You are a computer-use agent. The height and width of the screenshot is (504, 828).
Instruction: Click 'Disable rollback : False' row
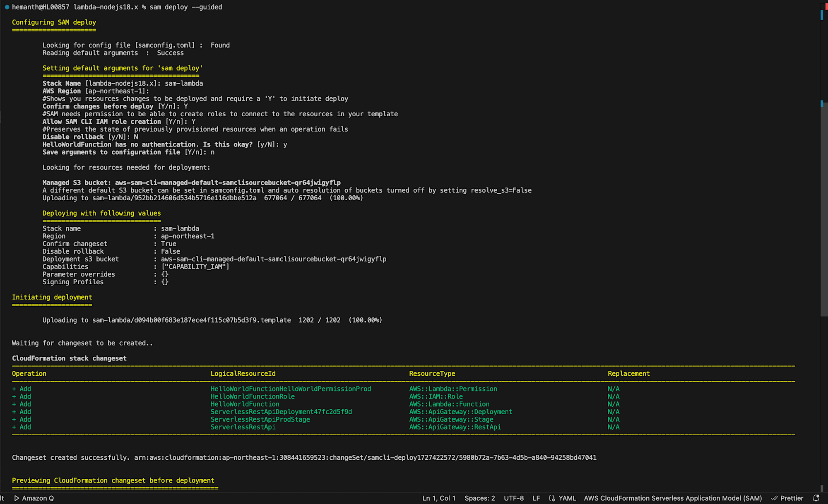coord(111,252)
